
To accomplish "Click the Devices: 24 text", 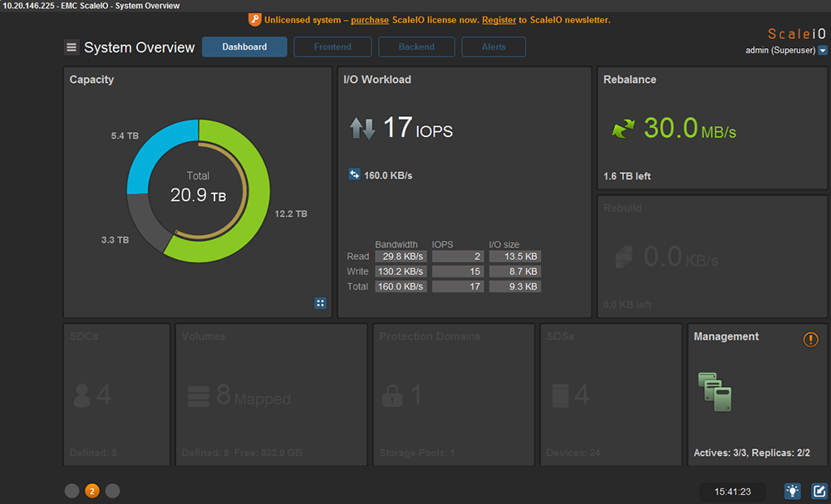I will point(573,453).
